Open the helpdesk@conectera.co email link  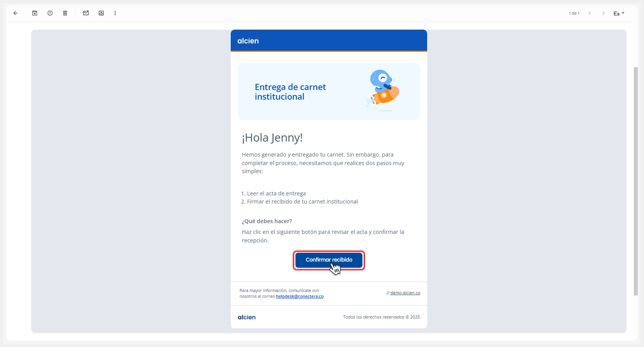pos(300,296)
